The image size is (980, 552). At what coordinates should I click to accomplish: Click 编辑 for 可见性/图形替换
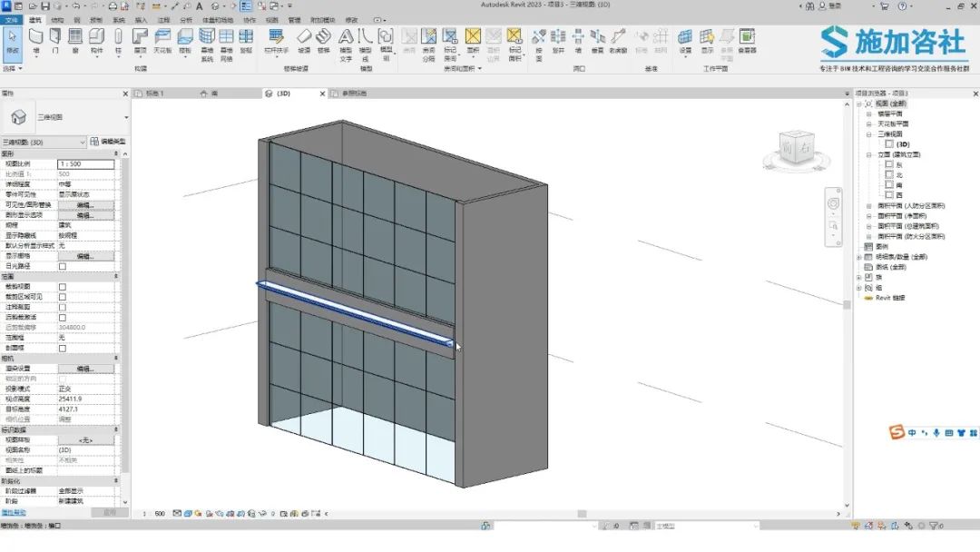coord(85,205)
